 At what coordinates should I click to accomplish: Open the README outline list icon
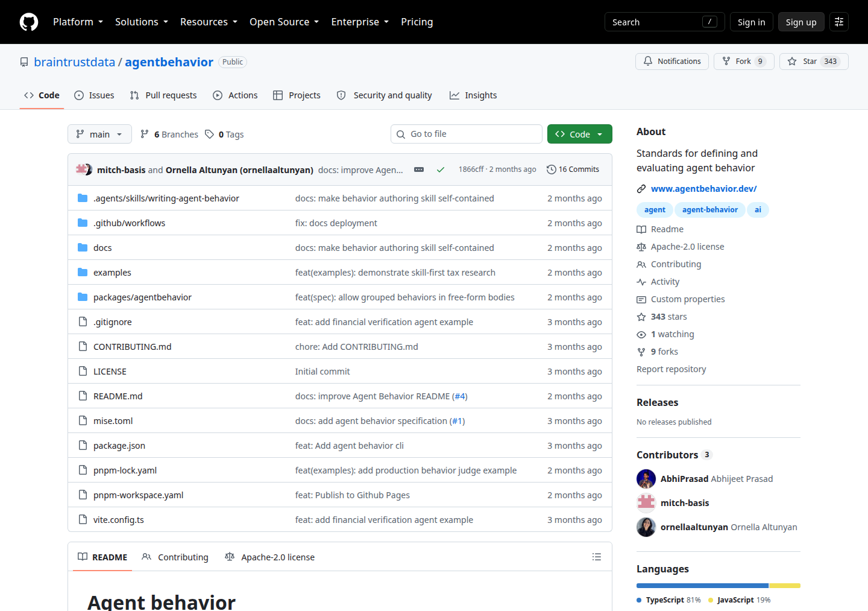597,557
